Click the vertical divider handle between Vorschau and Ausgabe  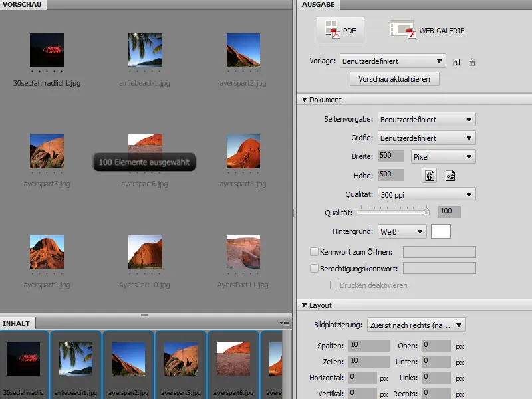pyautogui.click(x=294, y=213)
